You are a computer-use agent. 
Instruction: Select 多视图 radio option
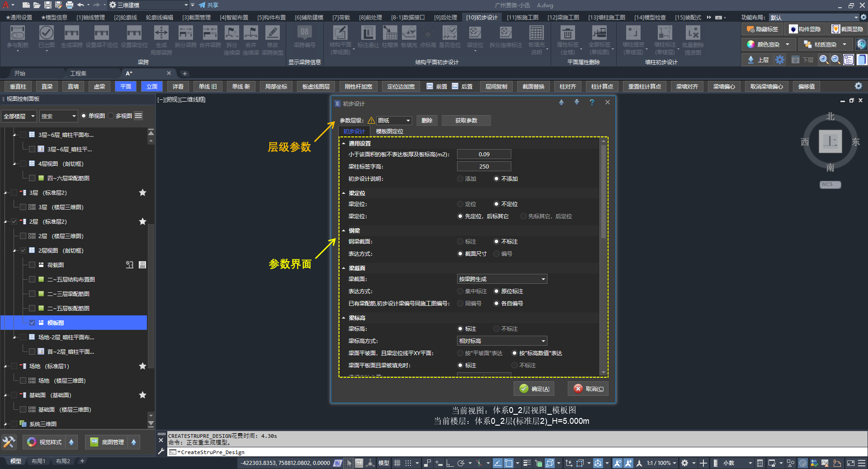click(111, 116)
